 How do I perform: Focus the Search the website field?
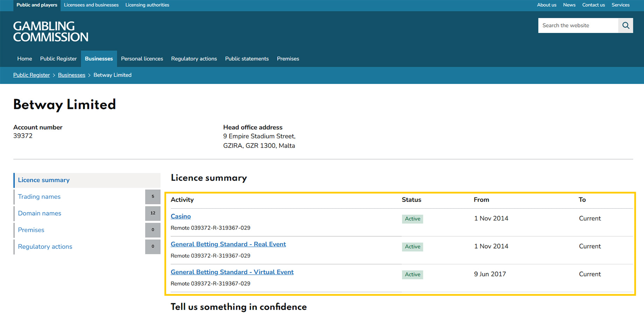[x=578, y=26]
